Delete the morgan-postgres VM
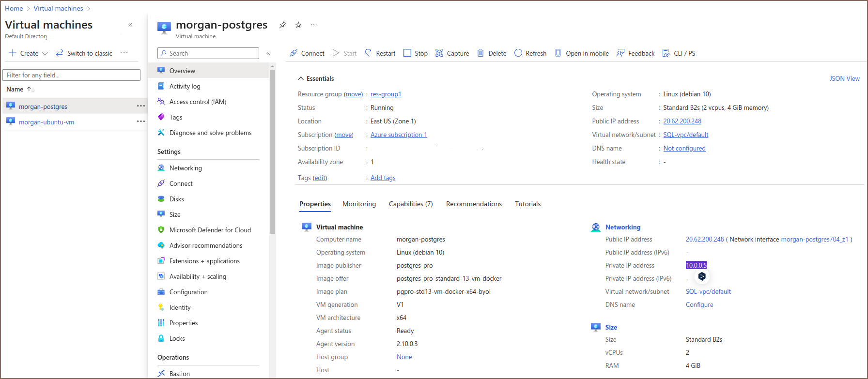Screen dimensions: 868x379 point(492,53)
